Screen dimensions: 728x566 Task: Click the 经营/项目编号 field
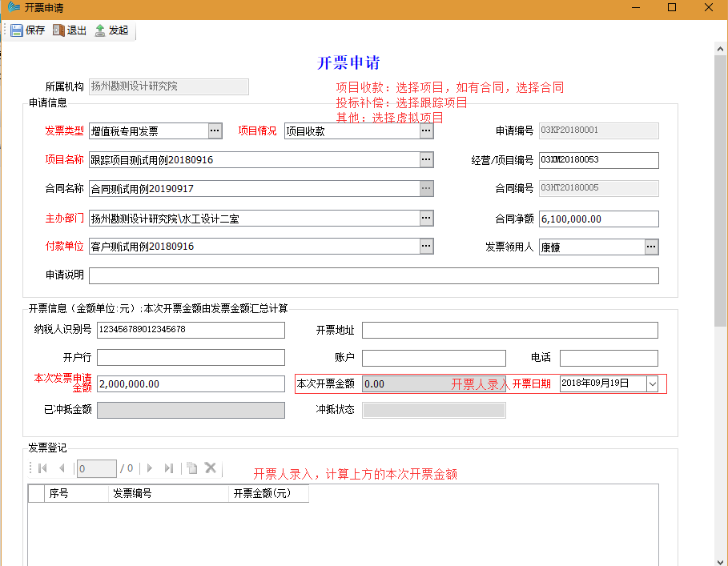598,160
